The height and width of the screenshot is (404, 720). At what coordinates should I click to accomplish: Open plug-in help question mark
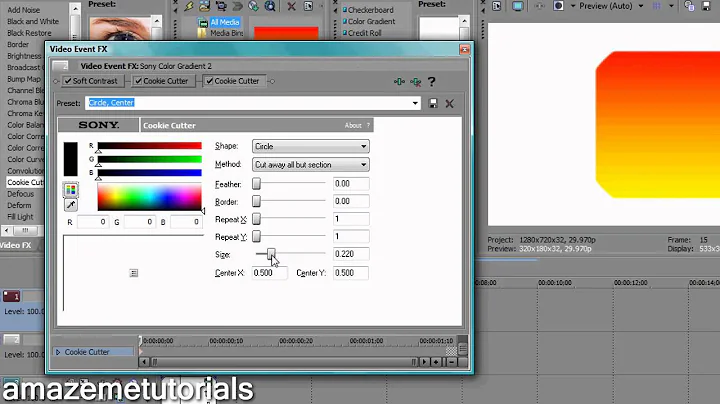[431, 82]
